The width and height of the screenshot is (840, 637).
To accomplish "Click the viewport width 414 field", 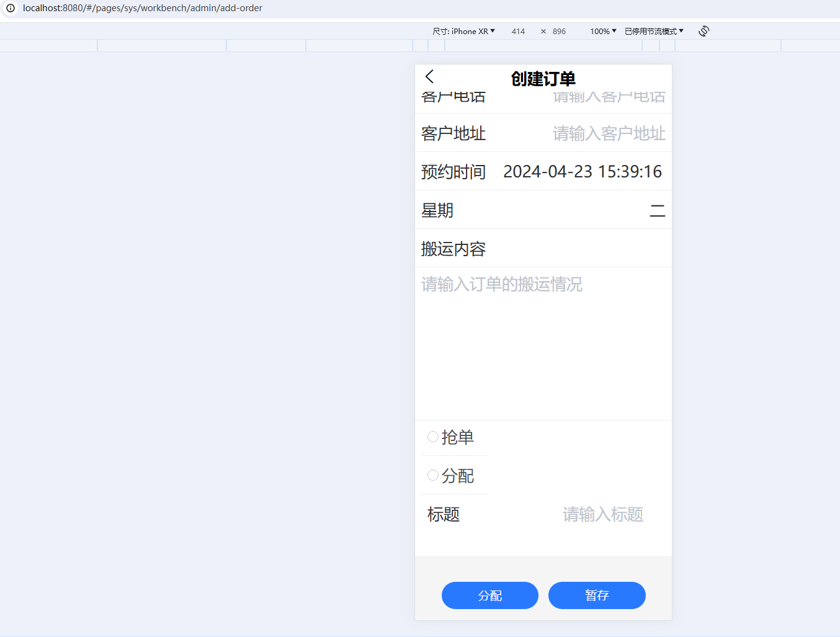I will pos(518,31).
